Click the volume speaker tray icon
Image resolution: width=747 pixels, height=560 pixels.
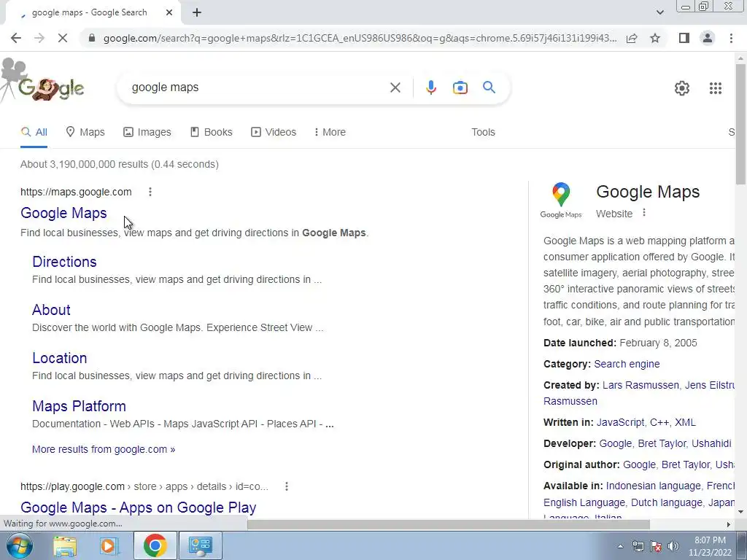click(673, 546)
